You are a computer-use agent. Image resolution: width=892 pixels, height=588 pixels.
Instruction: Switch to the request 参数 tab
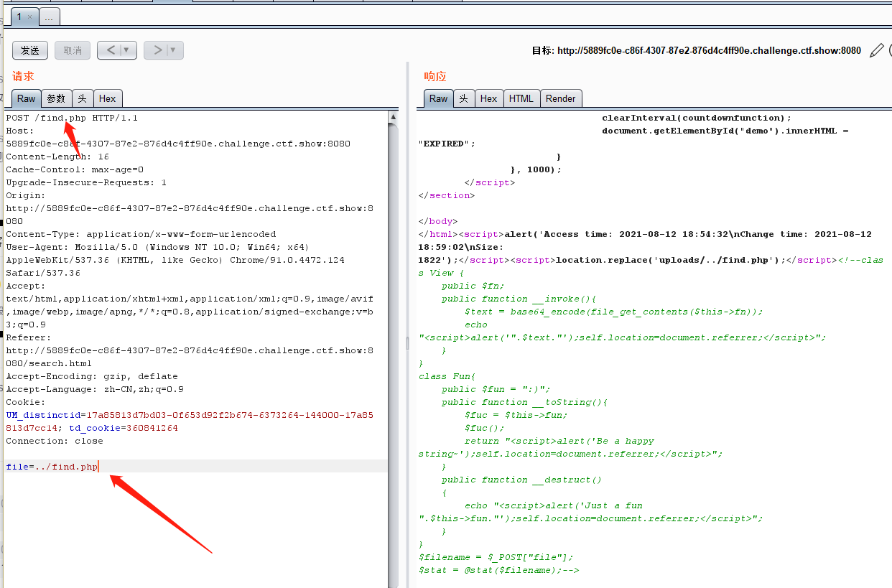[56, 98]
